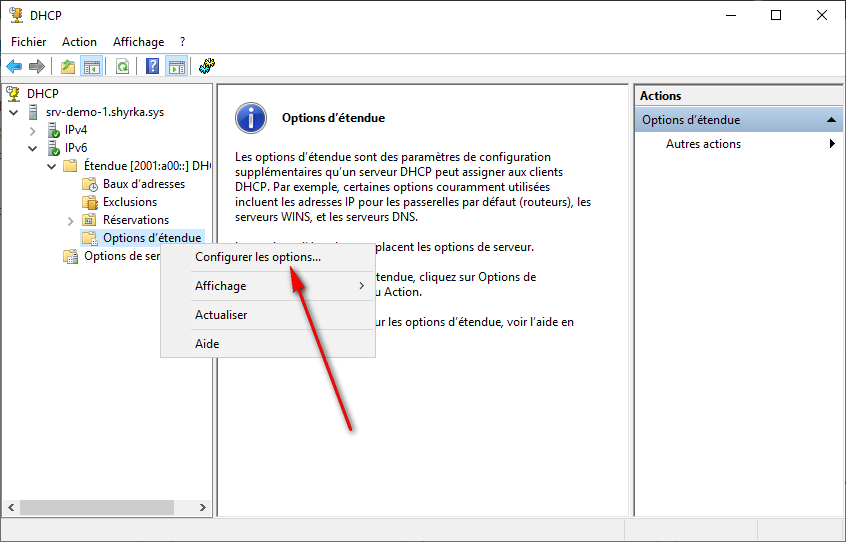Collapse the Options d'étendue actions section
The image size is (846, 542).
click(x=831, y=120)
